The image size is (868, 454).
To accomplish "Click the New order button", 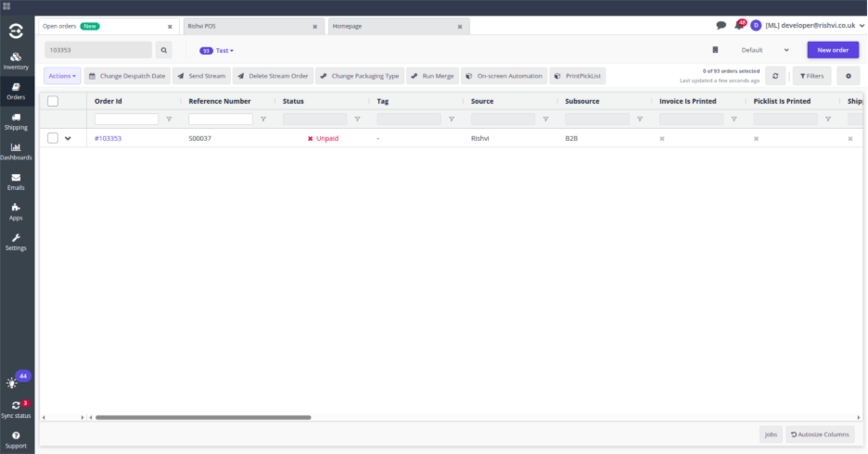I will tap(832, 50).
